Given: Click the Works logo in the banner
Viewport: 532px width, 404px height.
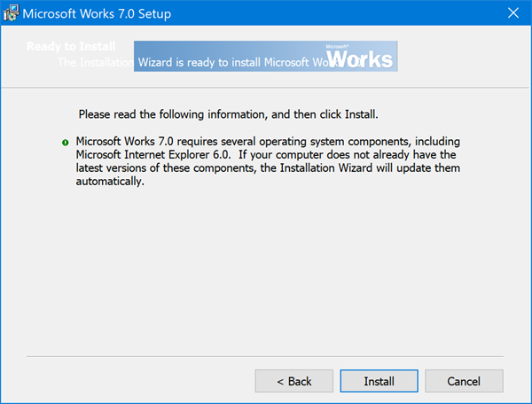Looking at the screenshot, I should pyautogui.click(x=359, y=57).
